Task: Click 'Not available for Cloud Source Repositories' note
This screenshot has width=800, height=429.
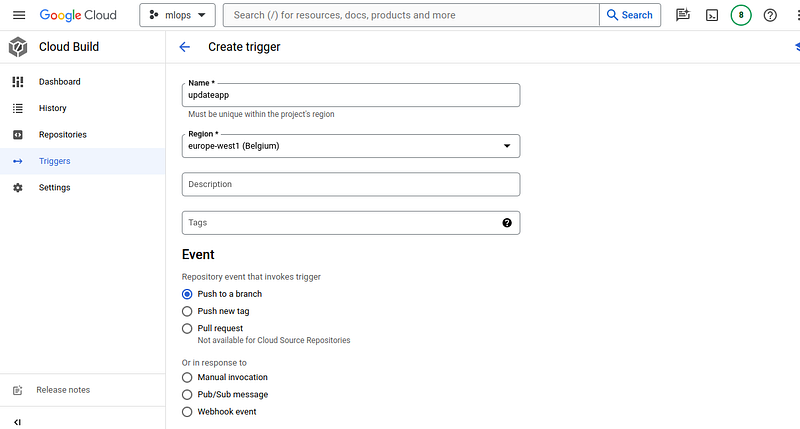Action: click(274, 340)
